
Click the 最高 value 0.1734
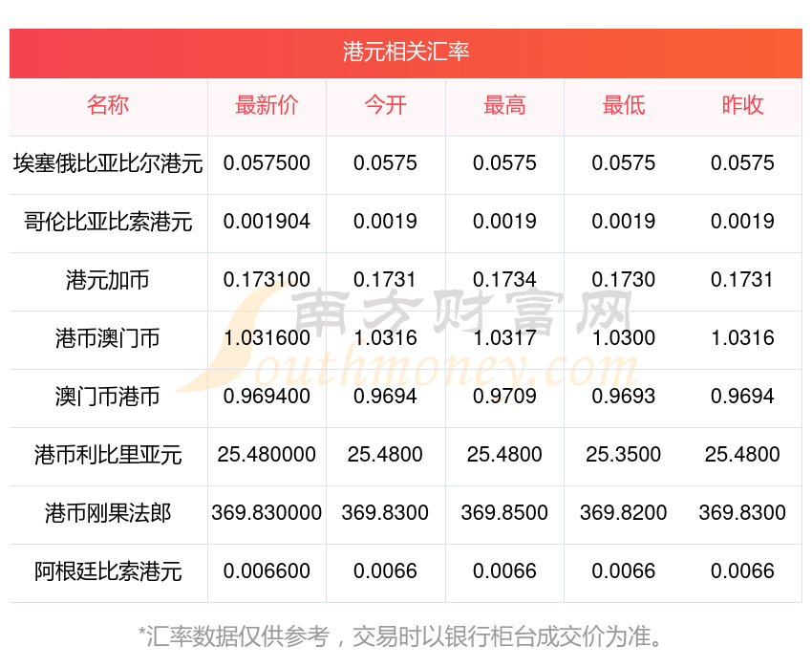click(x=505, y=280)
